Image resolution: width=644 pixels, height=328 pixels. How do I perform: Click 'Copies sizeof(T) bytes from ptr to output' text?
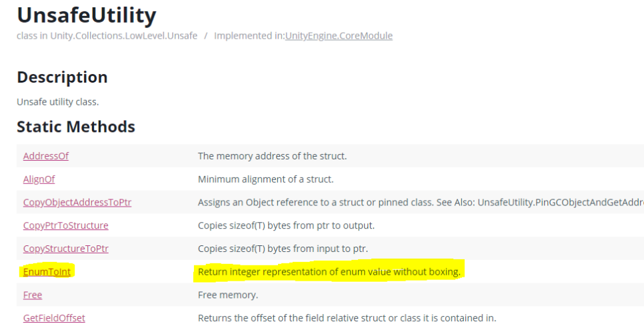[x=286, y=225]
